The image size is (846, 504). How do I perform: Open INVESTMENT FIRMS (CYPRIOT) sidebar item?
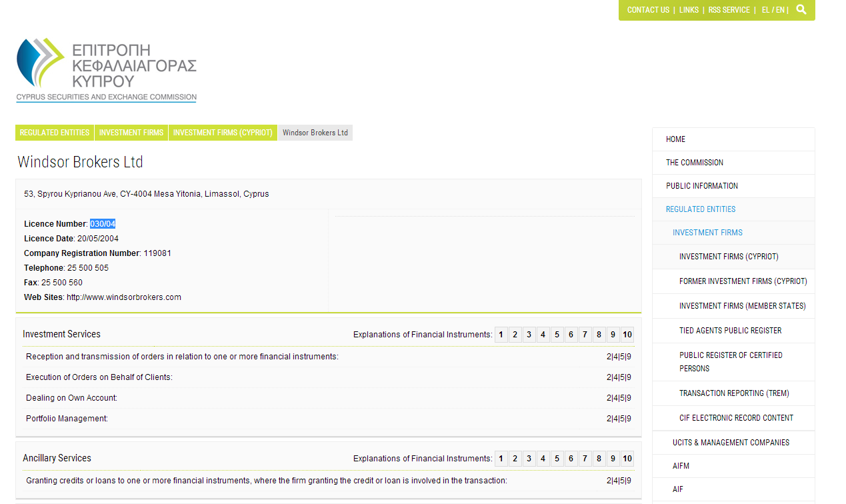point(733,257)
